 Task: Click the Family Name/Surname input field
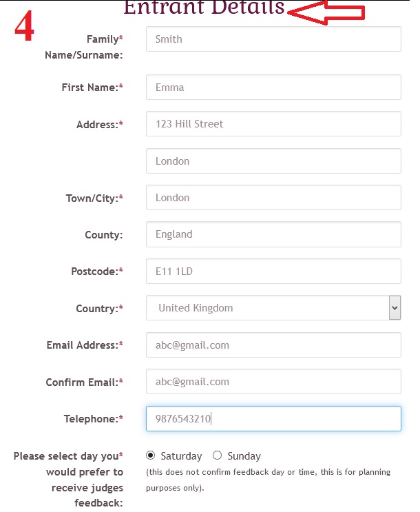[273, 39]
